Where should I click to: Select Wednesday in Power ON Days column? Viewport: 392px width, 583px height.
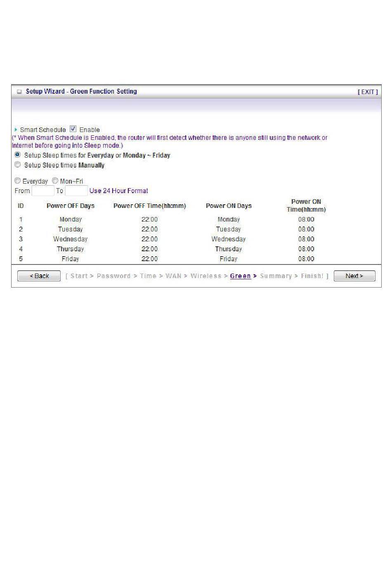click(x=229, y=239)
